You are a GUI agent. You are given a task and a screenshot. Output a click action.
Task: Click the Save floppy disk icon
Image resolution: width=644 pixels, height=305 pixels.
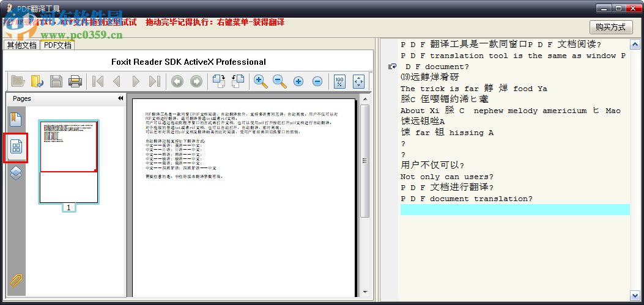click(x=56, y=81)
